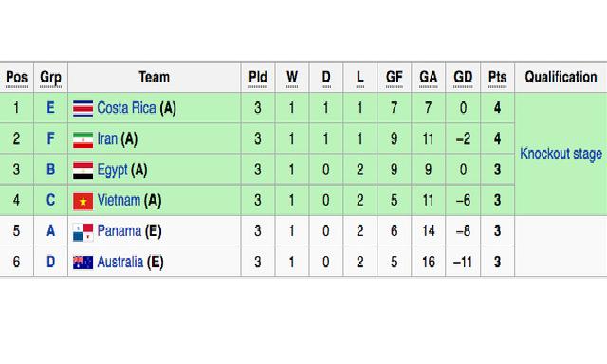
Task: Click the Costa Rica flag icon
Action: 83,108
